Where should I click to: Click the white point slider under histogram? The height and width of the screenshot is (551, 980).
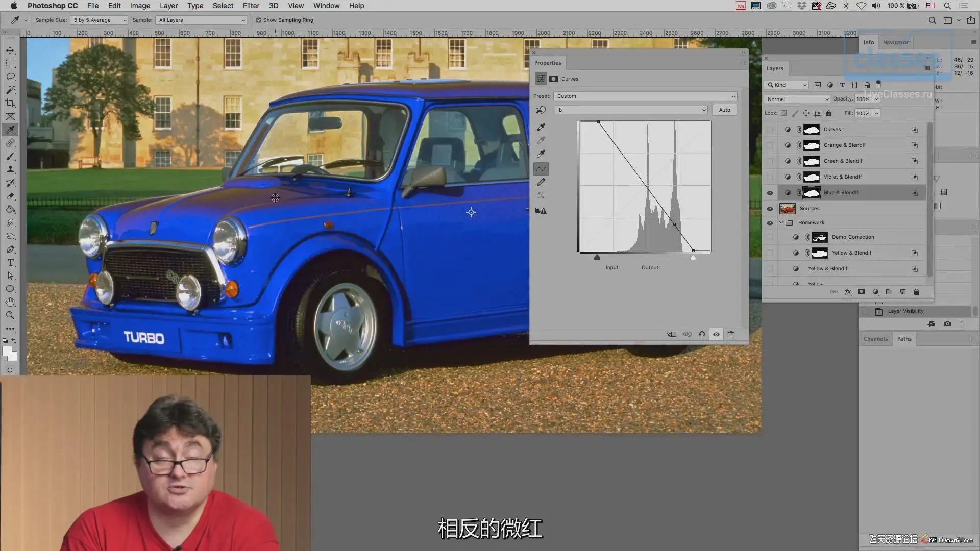click(x=693, y=258)
